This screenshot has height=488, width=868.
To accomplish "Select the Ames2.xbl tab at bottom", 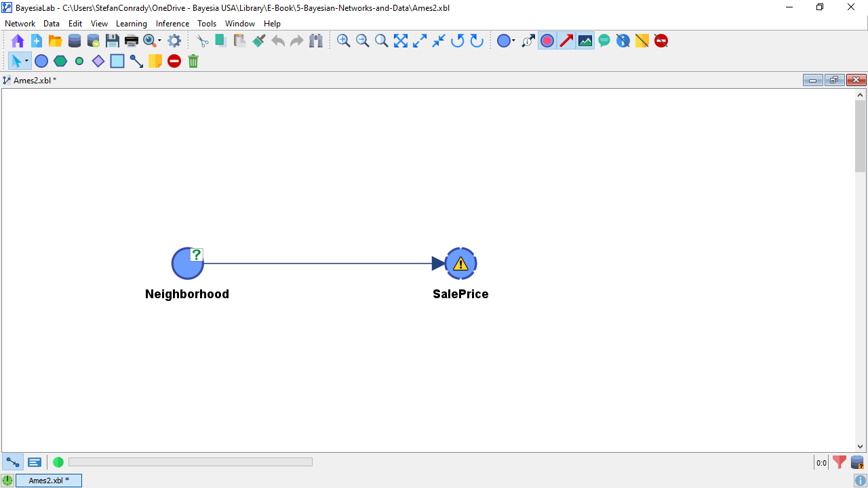I will tap(49, 481).
